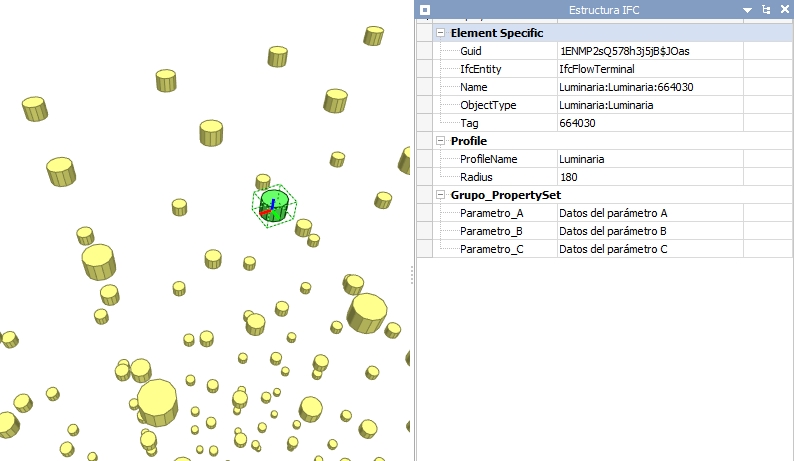Click the Radius value field showing 180
Image resolution: width=794 pixels, height=461 pixels.
(568, 177)
